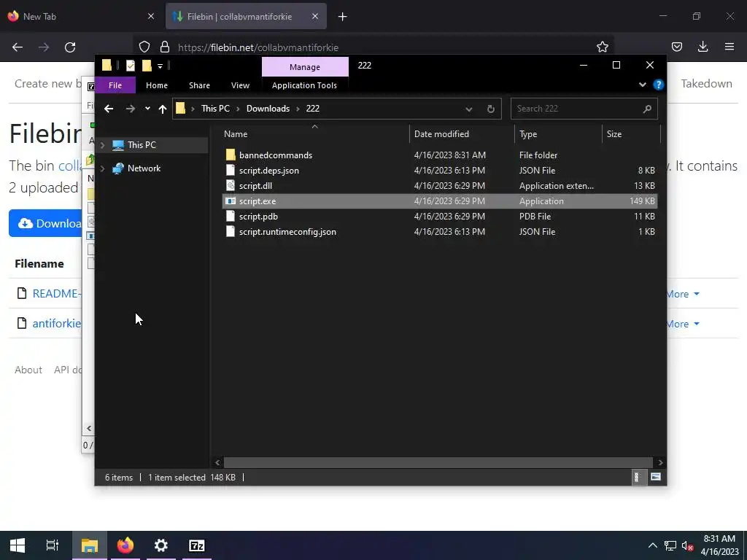This screenshot has height=560, width=747.
Task: Open Windows Start menu
Action: [18, 545]
